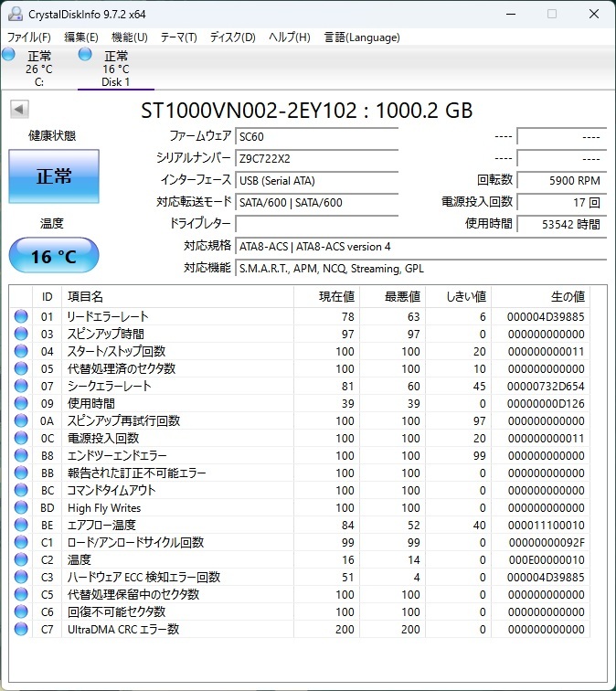Image resolution: width=616 pixels, height=691 pixels.
Task: Click the C: drive blue status orb
Action: [x=8, y=55]
